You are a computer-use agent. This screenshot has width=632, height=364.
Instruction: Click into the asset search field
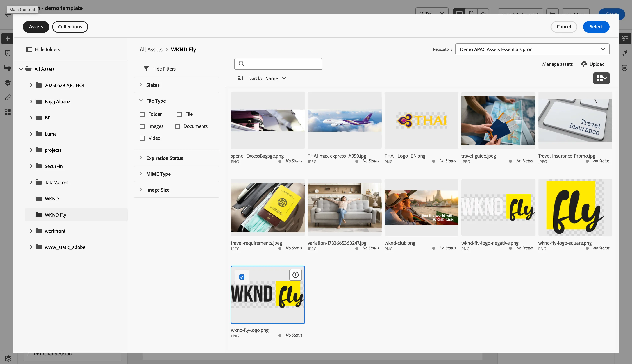click(278, 64)
